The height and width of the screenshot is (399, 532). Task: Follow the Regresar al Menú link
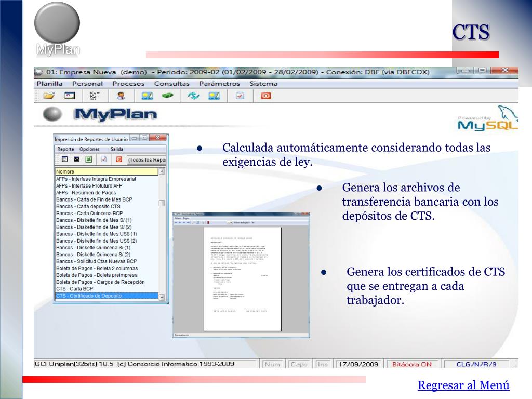[463, 385]
